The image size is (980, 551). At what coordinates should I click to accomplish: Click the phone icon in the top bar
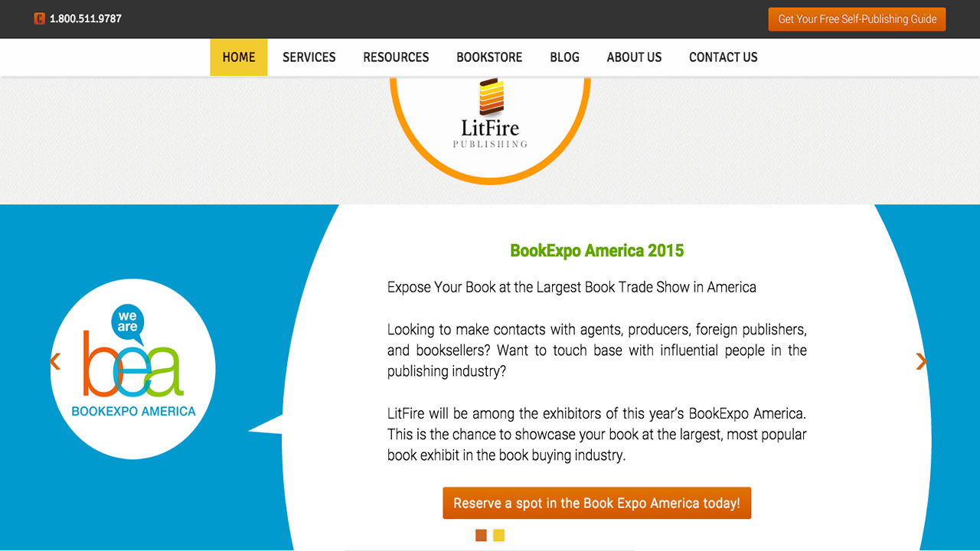(40, 18)
